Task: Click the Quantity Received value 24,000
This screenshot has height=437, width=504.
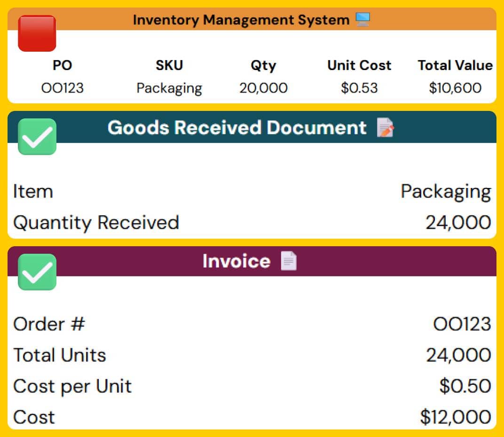Action: 458,223
